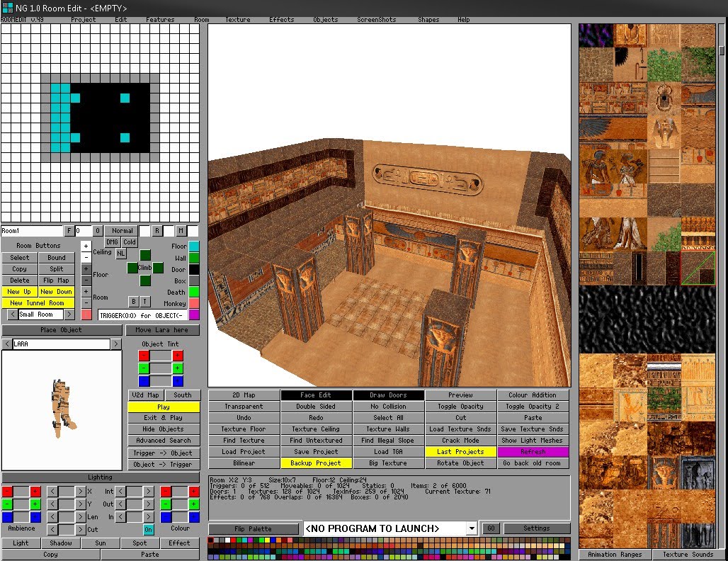Click New Tunnel Room button

38,303
